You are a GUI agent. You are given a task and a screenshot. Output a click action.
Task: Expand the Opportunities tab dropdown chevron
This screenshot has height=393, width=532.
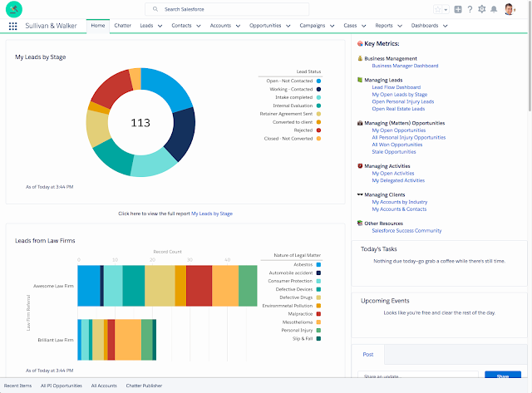pos(288,26)
